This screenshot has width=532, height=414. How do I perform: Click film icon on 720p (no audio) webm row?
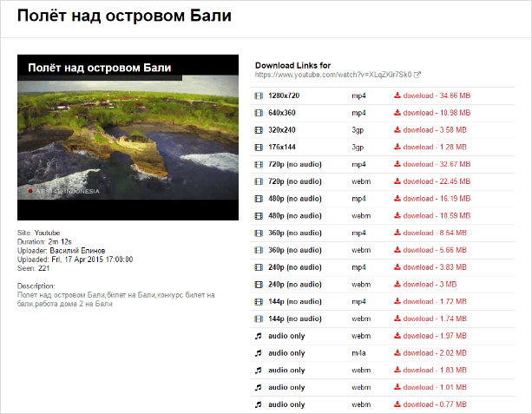(259, 181)
